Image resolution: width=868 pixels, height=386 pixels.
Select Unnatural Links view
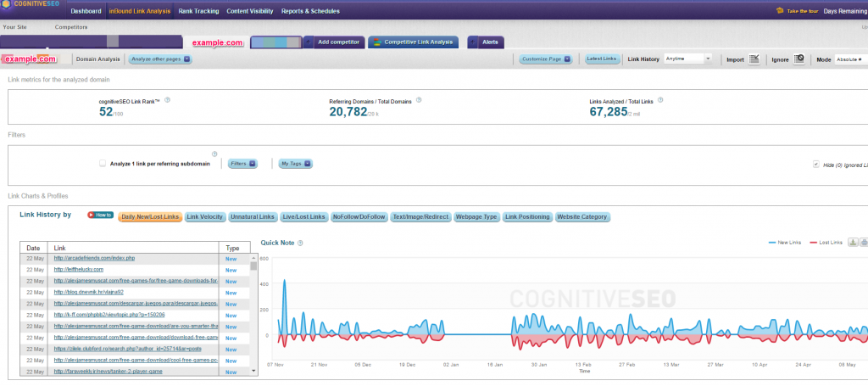click(253, 217)
